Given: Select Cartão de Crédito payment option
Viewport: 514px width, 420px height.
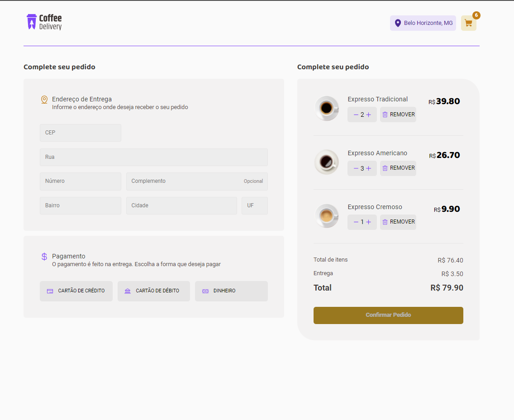Looking at the screenshot, I should (x=76, y=291).
